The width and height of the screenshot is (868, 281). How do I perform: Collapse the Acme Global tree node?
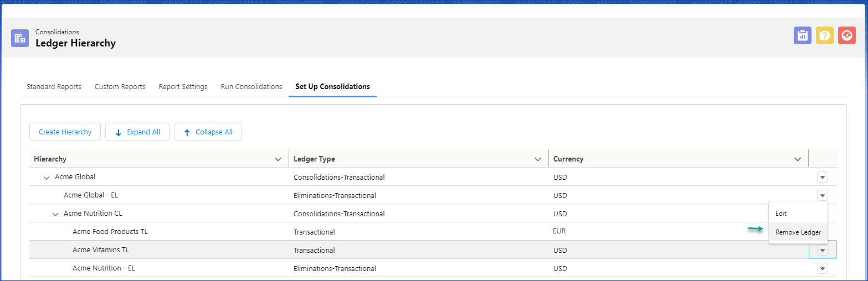[47, 178]
